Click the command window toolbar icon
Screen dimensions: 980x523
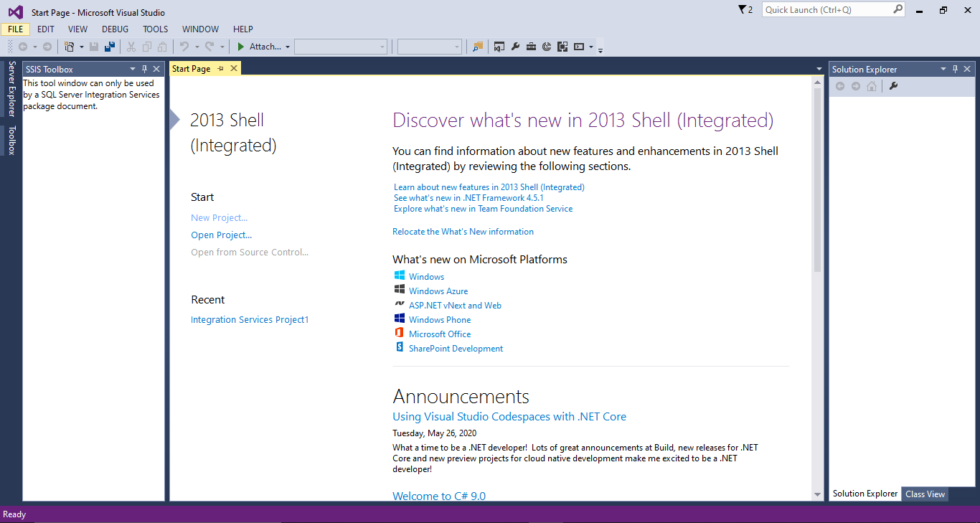[x=579, y=47]
